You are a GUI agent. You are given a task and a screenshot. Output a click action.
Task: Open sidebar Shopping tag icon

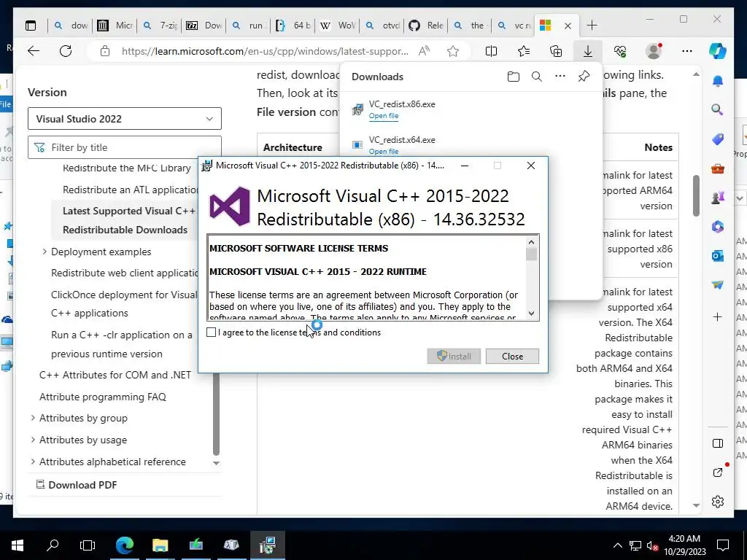pyautogui.click(x=718, y=139)
